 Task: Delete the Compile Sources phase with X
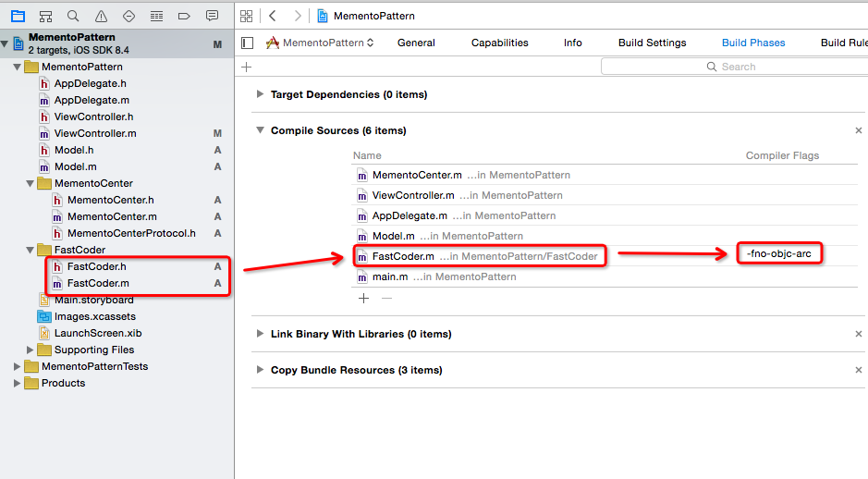point(859,130)
